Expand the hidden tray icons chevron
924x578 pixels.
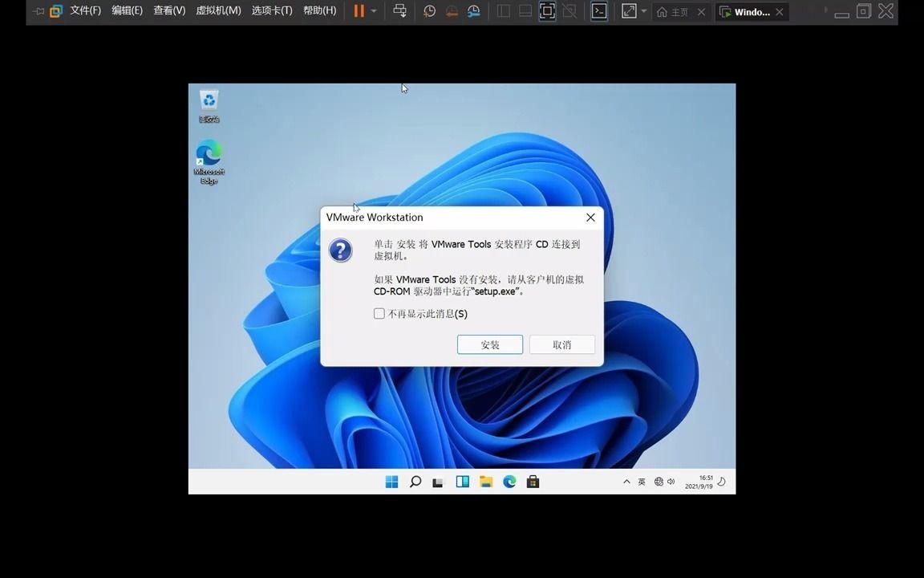pos(626,482)
